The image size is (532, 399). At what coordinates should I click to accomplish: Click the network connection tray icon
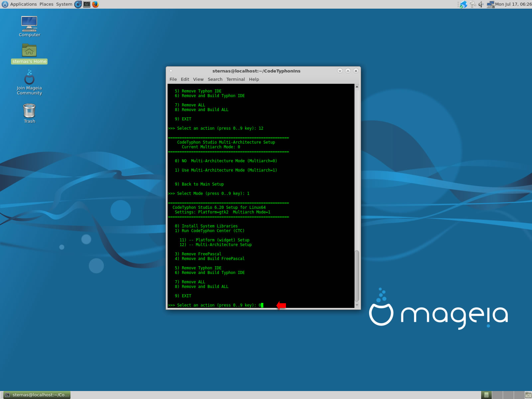[x=490, y=4]
